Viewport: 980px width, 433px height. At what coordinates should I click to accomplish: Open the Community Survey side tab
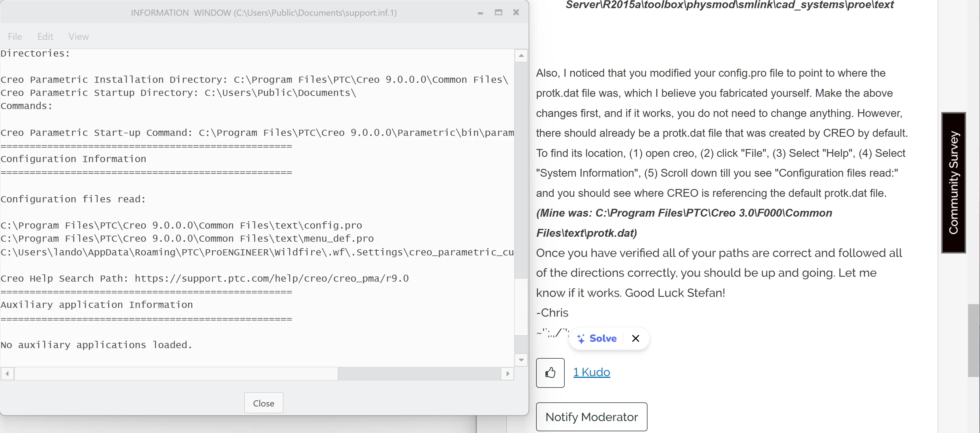[953, 183]
